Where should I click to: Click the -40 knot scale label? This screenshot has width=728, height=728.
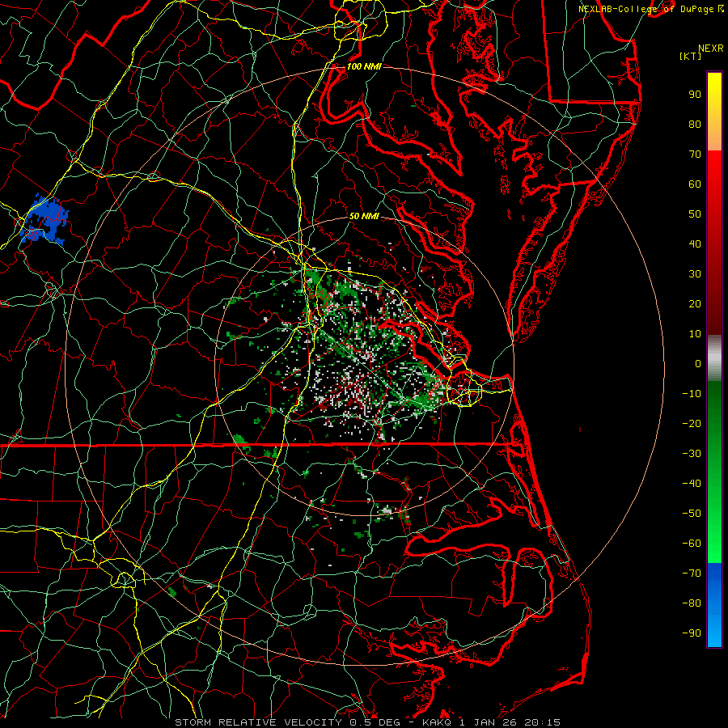[692, 484]
